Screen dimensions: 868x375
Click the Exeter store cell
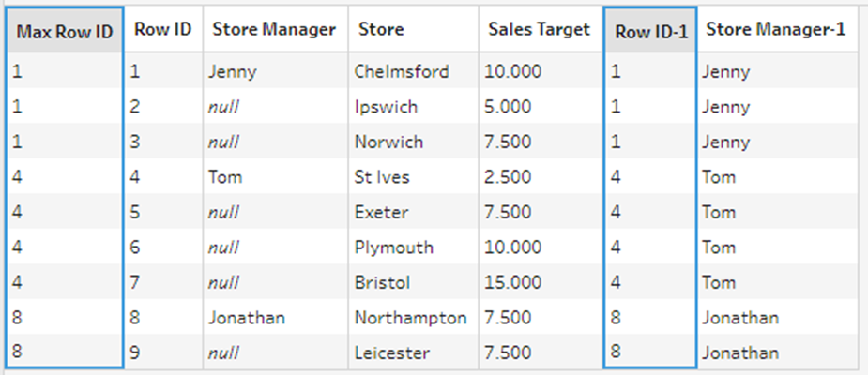coord(381,213)
